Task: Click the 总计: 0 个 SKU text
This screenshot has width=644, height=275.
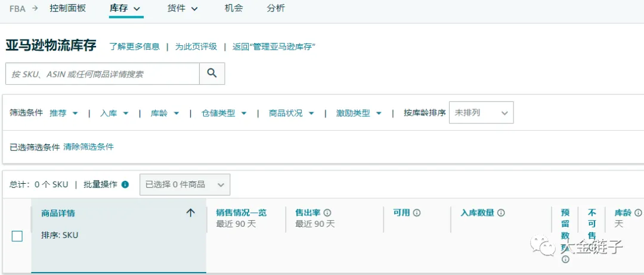Action: pyautogui.click(x=39, y=184)
